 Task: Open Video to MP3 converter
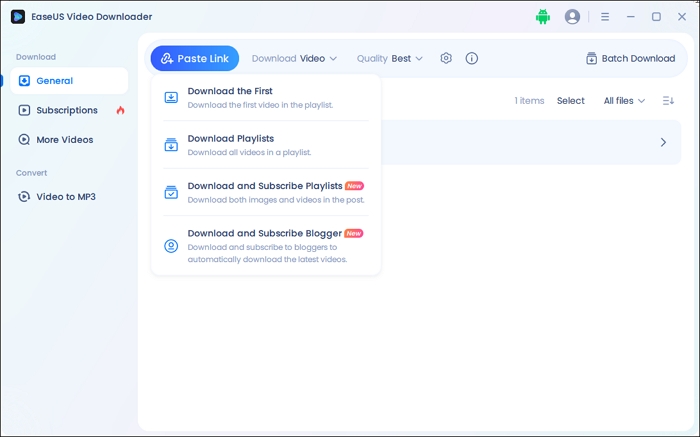click(x=69, y=197)
